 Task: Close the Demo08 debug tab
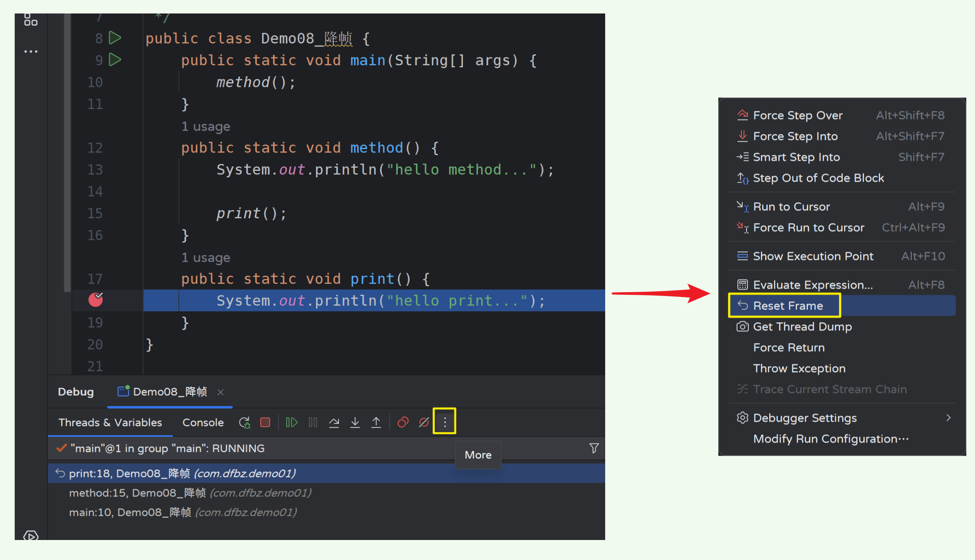tap(221, 392)
